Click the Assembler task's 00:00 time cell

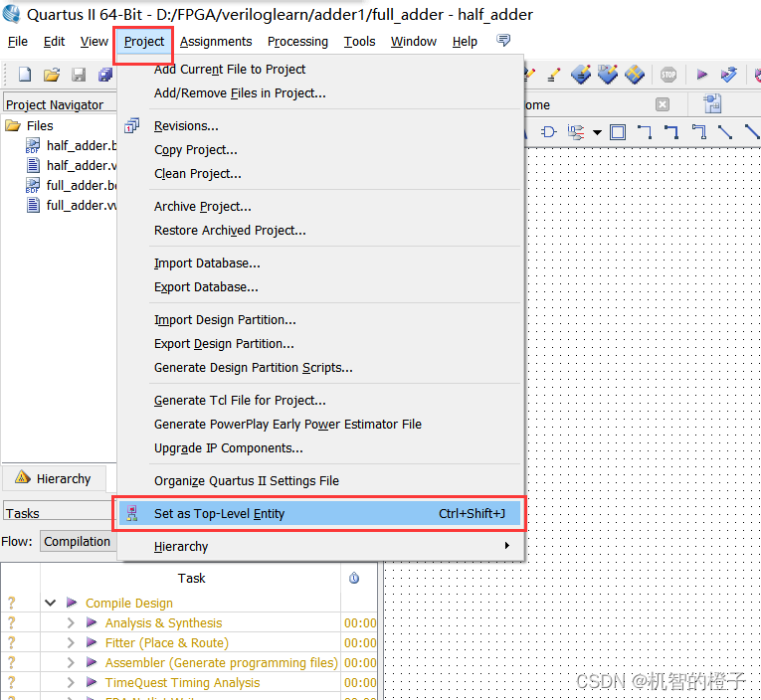[x=360, y=662]
